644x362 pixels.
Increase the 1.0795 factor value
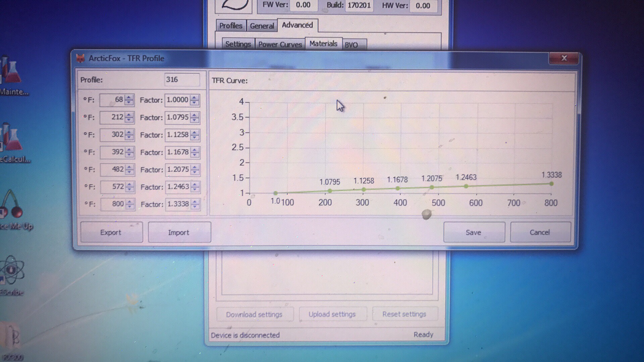[x=195, y=115]
